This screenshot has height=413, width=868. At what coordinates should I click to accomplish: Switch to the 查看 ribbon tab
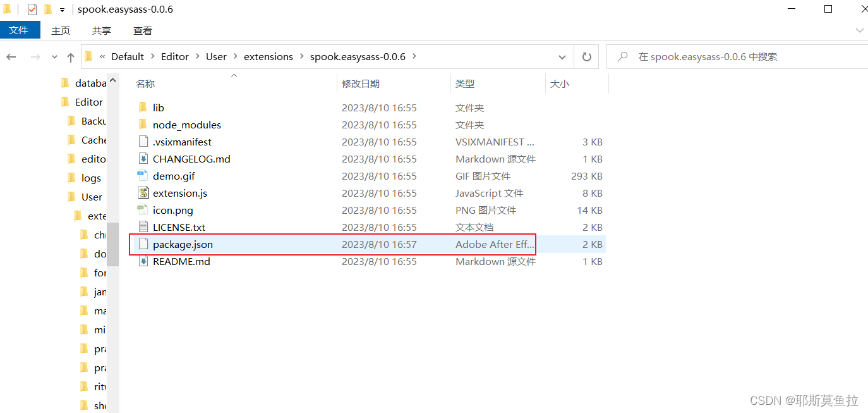click(142, 30)
